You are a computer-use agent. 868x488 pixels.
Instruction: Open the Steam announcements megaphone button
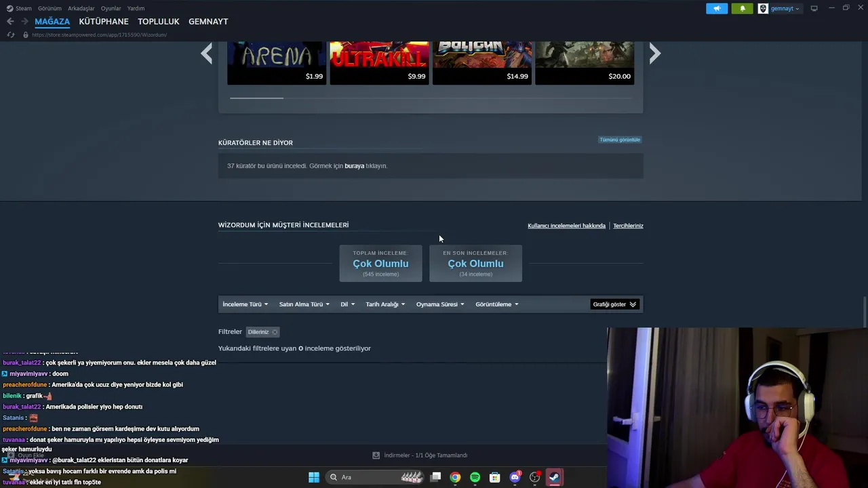[x=717, y=8]
